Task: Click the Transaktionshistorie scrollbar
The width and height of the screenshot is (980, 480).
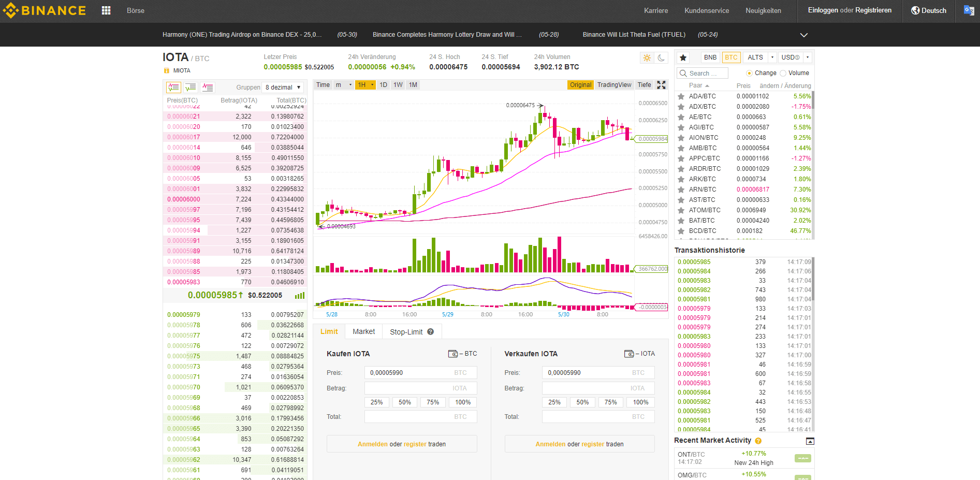Action: (813, 280)
